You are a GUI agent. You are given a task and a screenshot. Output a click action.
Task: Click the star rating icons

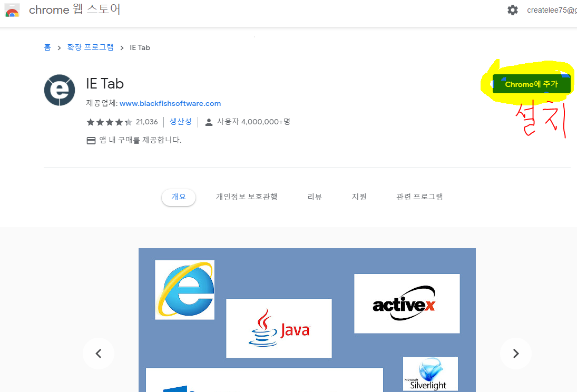[x=109, y=122]
